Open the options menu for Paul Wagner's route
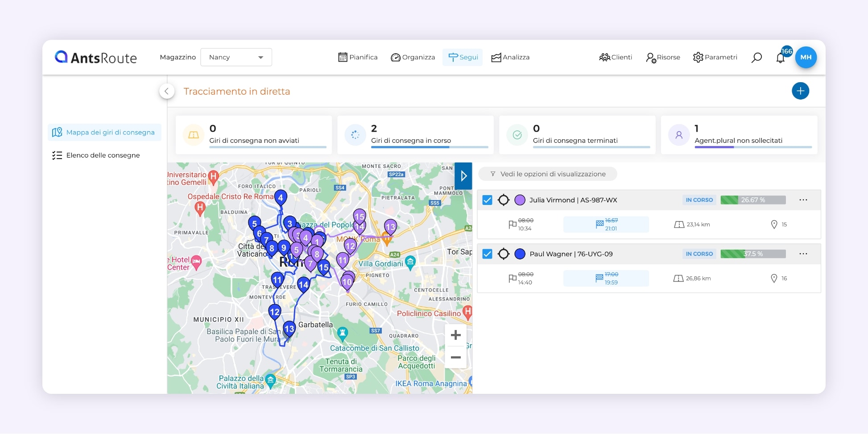The height and width of the screenshot is (434, 868). click(803, 254)
